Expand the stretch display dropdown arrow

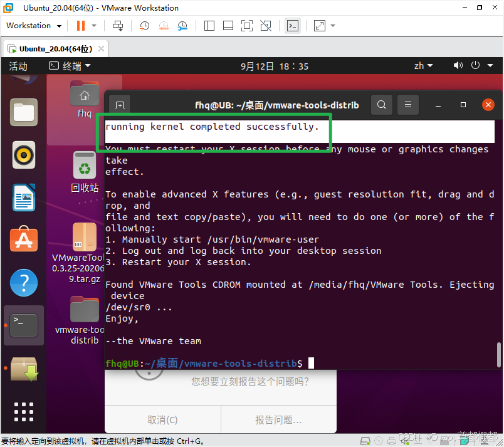coord(333,26)
